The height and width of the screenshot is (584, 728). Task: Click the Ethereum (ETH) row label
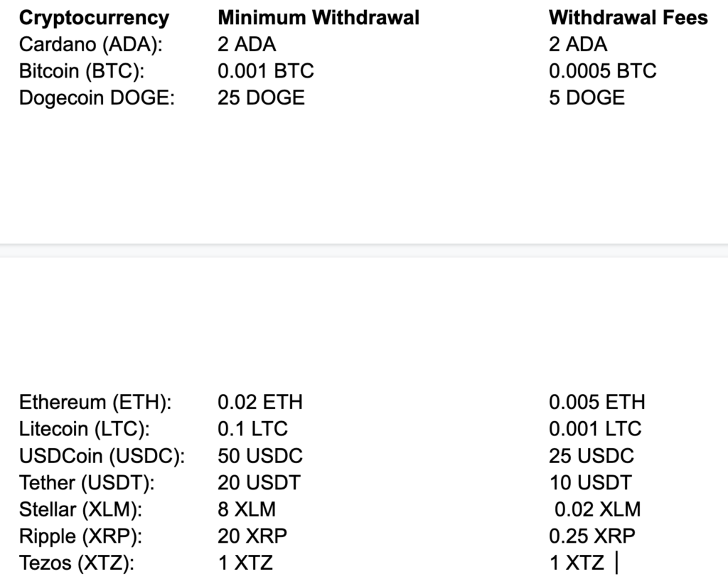(x=95, y=403)
